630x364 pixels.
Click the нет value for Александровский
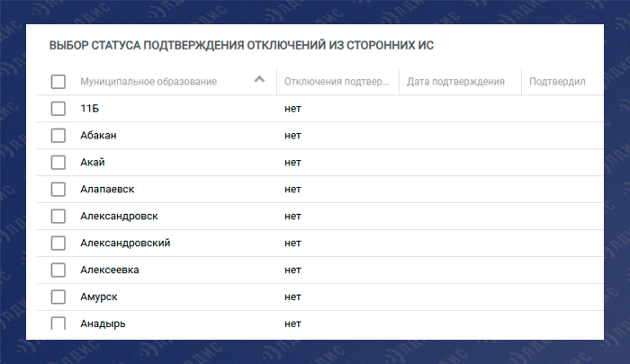click(292, 243)
